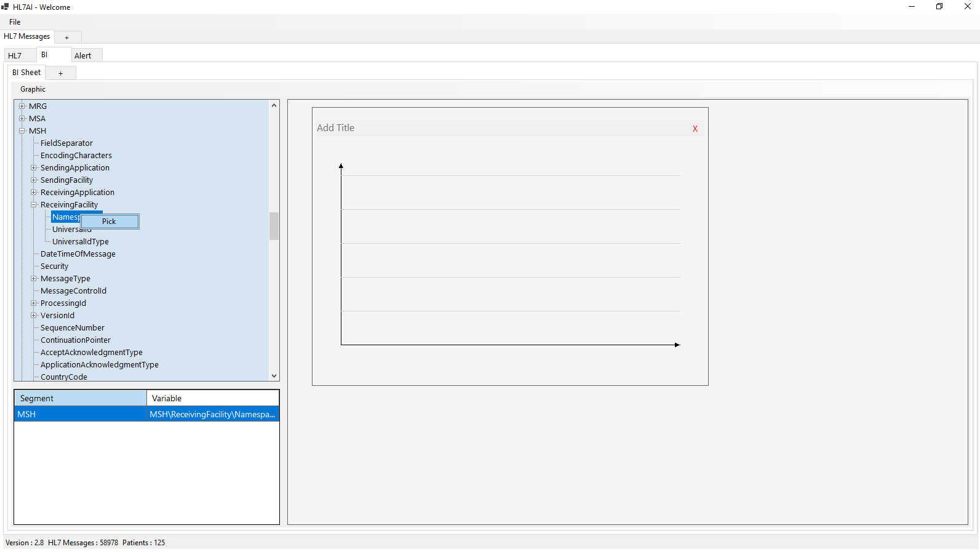Image resolution: width=980 pixels, height=552 pixels.
Task: Choose Pick from the context menu
Action: (x=110, y=222)
